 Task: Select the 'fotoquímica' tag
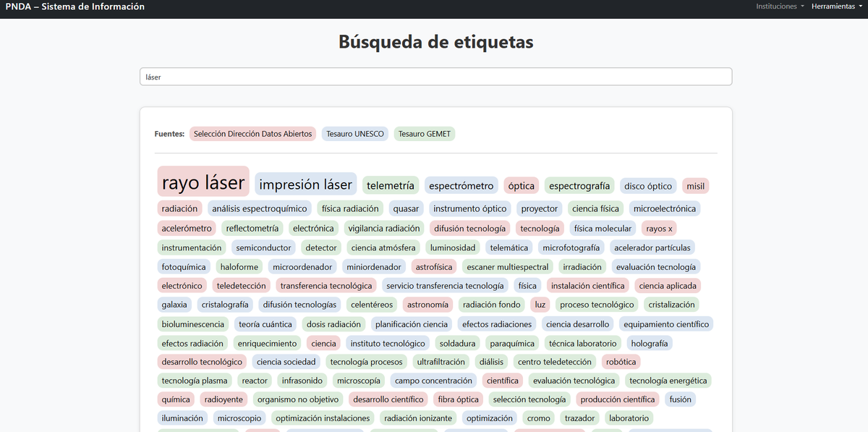tap(184, 267)
